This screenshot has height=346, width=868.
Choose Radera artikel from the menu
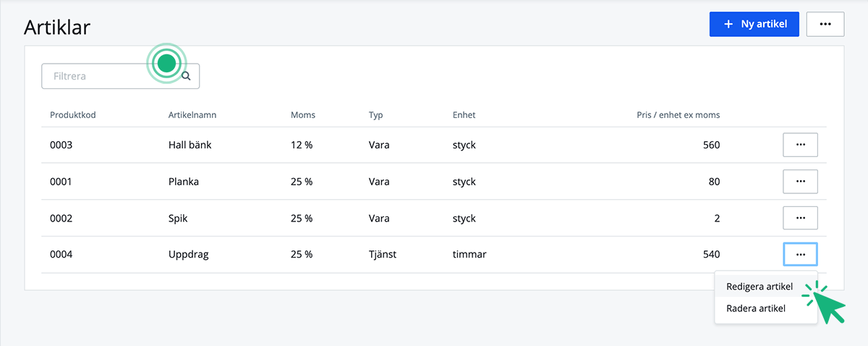(x=755, y=308)
